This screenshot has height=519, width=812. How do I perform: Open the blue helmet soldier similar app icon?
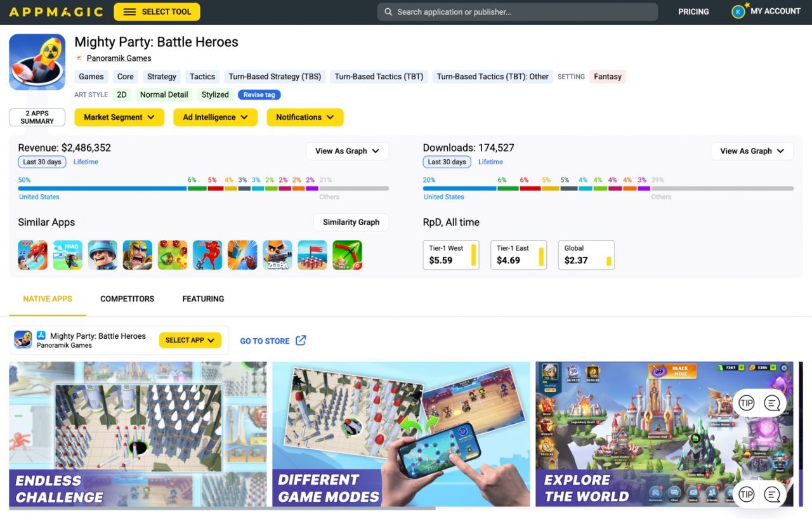pos(102,255)
